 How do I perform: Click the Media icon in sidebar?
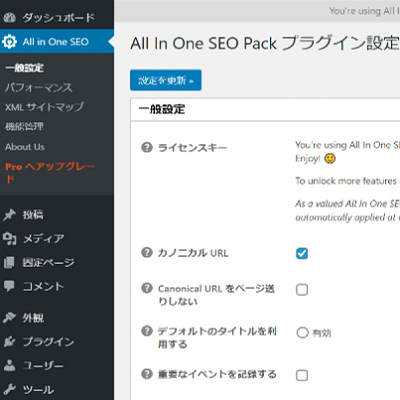coord(9,239)
